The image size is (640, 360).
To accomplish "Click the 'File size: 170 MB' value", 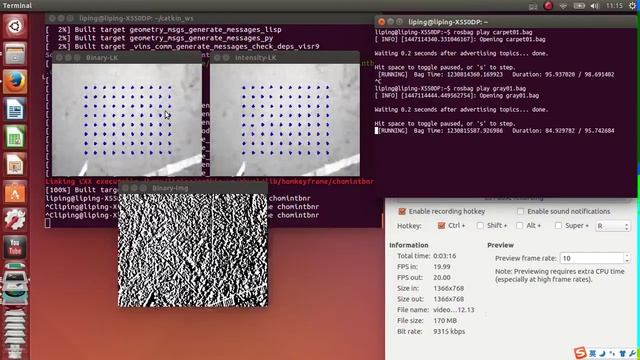I will pyautogui.click(x=445, y=321).
